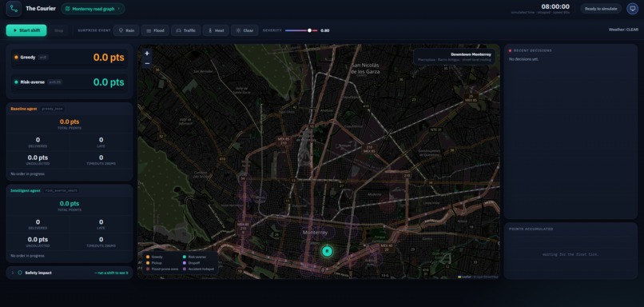644x307 pixels.
Task: Trigger the Rain surprise event
Action: click(126, 30)
